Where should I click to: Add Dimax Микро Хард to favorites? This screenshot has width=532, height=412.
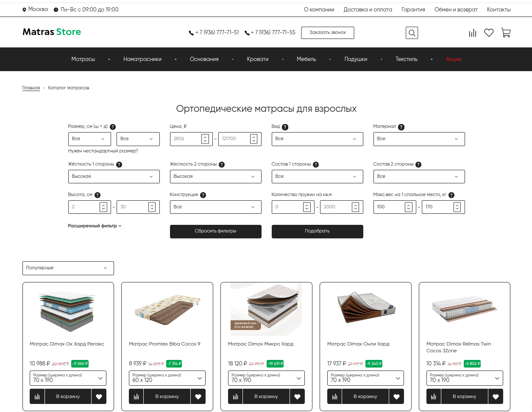coord(297,396)
